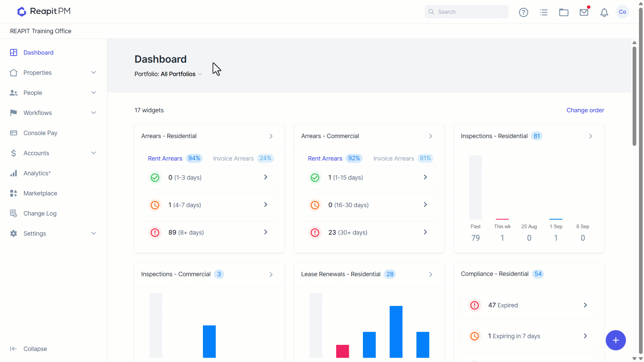The width and height of the screenshot is (644, 362).
Task: Open the Co user avatar
Action: [x=623, y=12]
